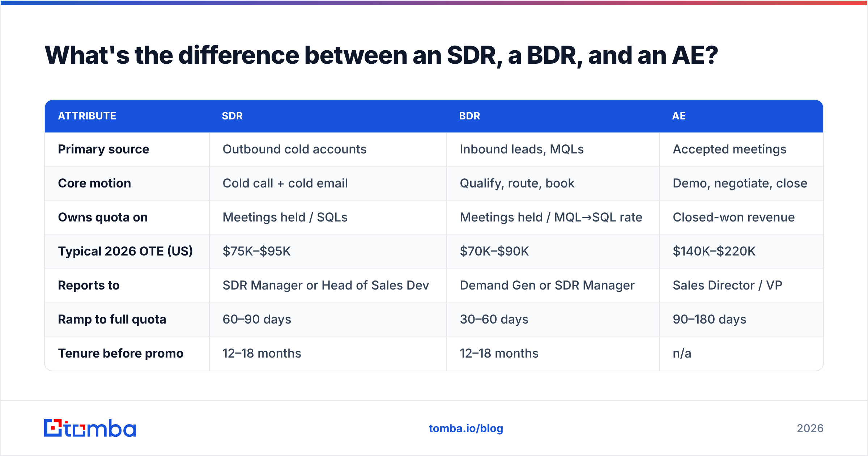
Task: Select the Tenure before promo label
Action: [121, 354]
